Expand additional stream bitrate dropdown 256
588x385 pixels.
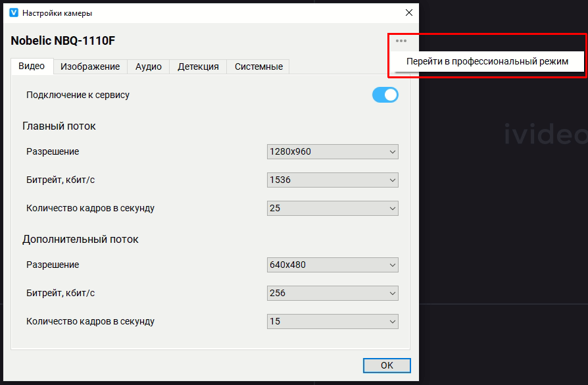click(333, 293)
